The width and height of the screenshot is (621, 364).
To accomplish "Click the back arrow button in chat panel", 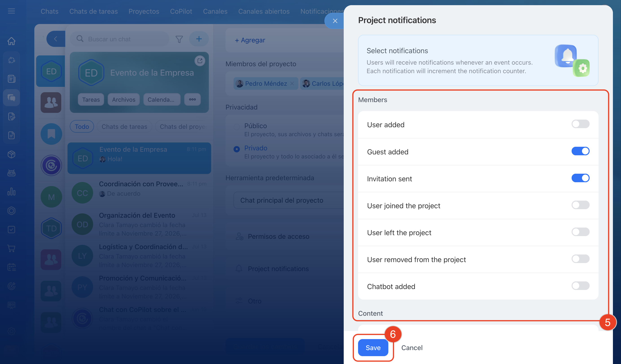I will click(56, 39).
